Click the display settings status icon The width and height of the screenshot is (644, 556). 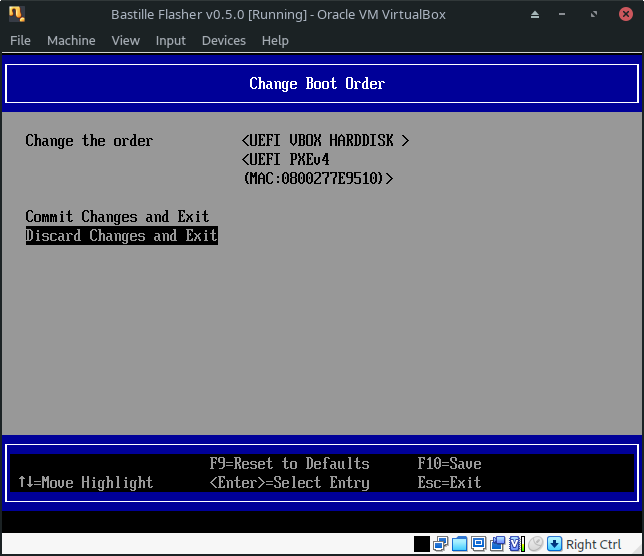coord(478,544)
